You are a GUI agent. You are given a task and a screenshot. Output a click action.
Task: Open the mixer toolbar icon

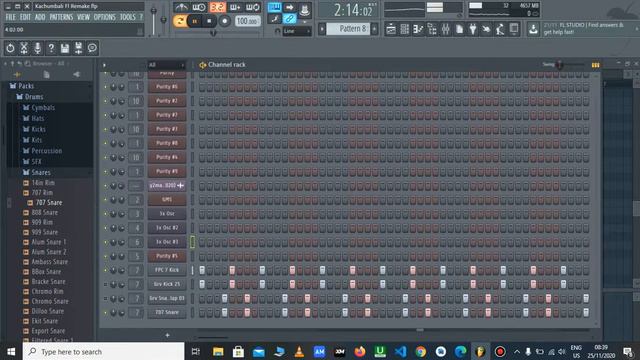[445, 29]
